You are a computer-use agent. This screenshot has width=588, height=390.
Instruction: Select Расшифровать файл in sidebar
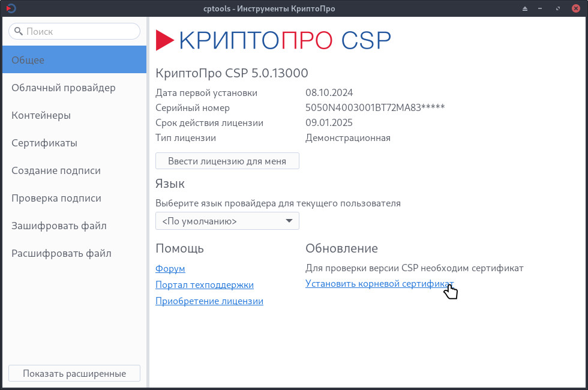pyautogui.click(x=73, y=253)
